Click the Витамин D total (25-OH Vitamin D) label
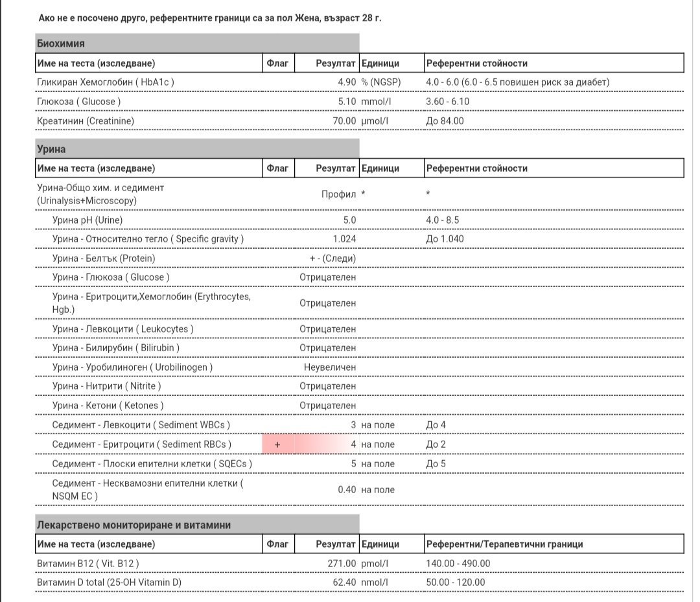The image size is (700, 602). click(109, 583)
